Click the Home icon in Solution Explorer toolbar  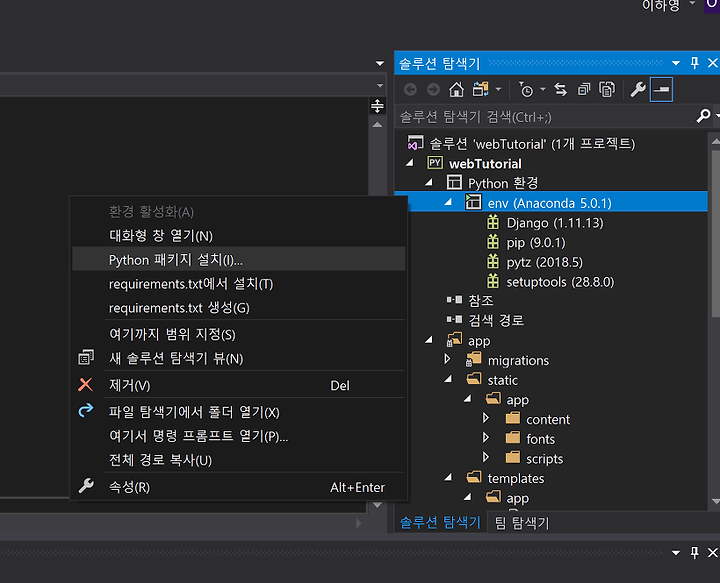pyautogui.click(x=456, y=90)
